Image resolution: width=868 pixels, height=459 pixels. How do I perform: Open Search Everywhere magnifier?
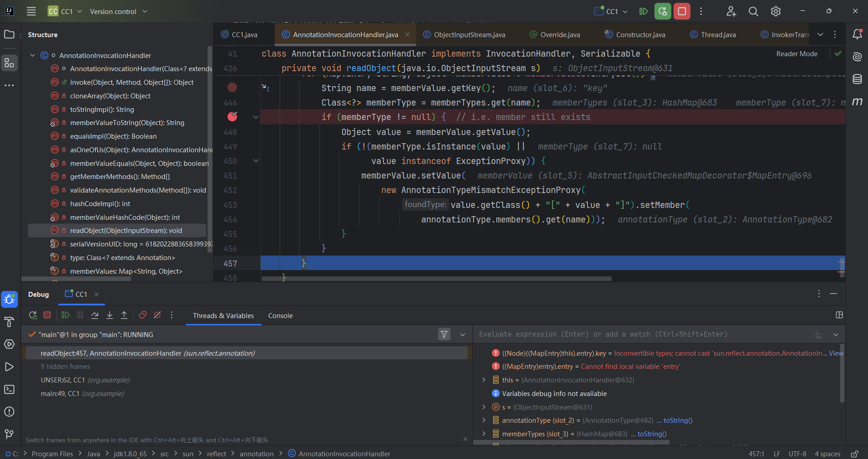pyautogui.click(x=753, y=11)
